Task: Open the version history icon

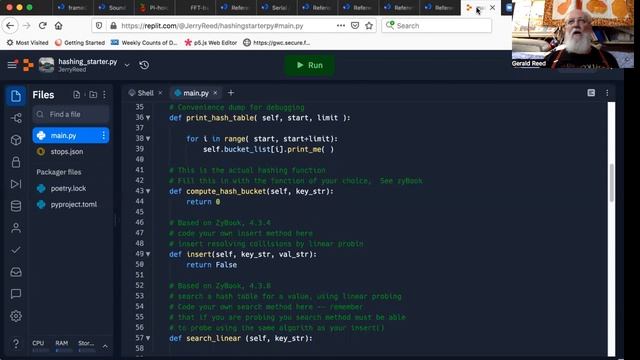Action: pos(144,65)
